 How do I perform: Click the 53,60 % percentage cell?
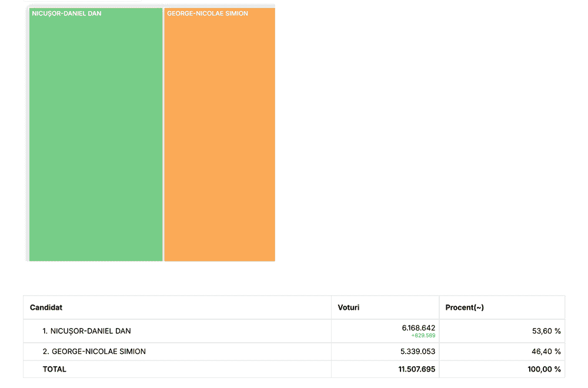(x=546, y=331)
